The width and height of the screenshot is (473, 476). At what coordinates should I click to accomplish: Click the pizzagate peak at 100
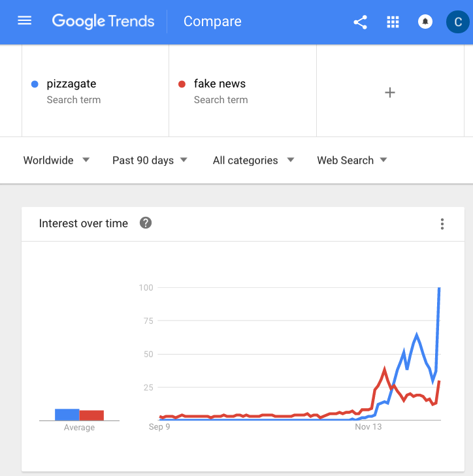[x=439, y=288]
